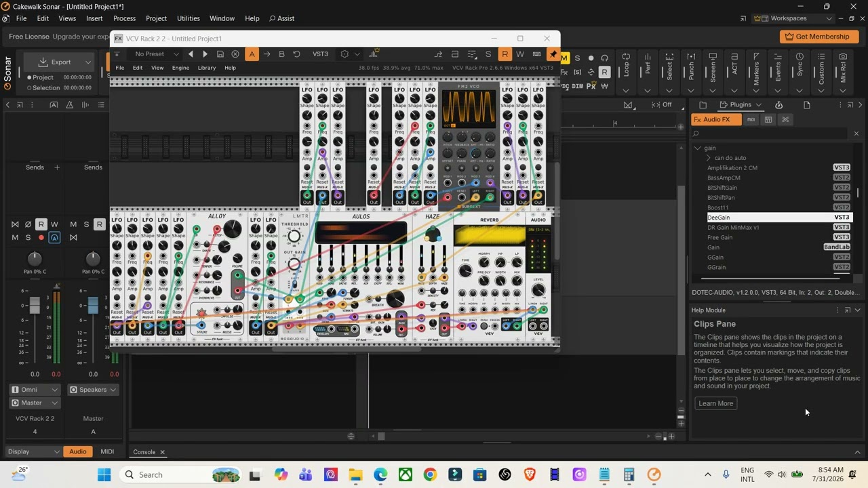Switch console view to Audio

click(x=78, y=451)
